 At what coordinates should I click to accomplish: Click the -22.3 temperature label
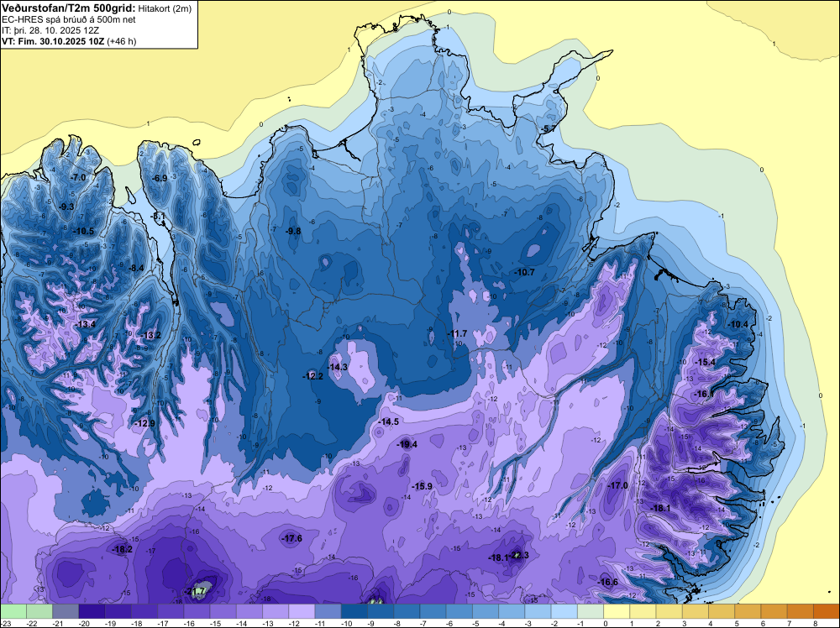(x=519, y=555)
